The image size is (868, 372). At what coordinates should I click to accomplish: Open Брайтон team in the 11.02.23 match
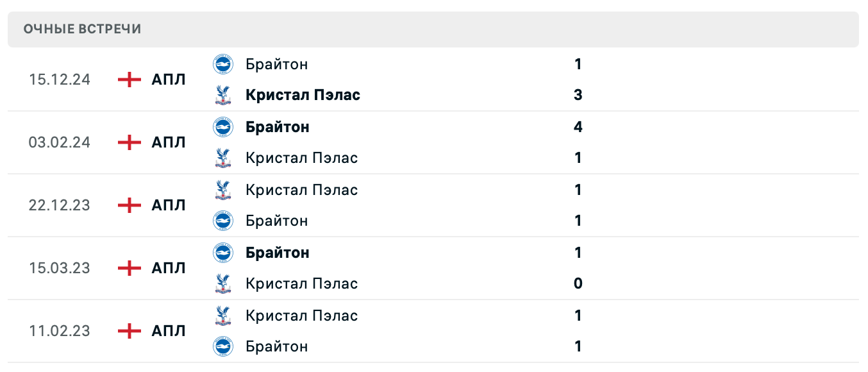pos(276,346)
